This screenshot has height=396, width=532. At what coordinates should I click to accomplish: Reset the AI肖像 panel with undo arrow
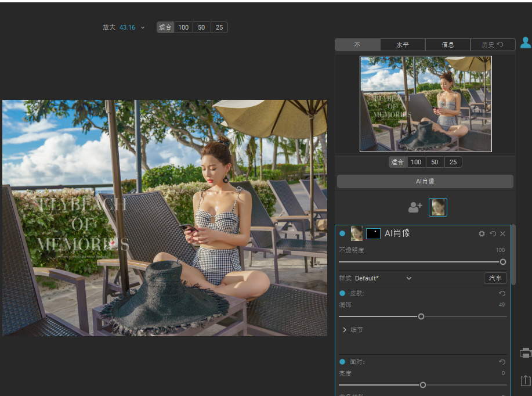coord(493,233)
